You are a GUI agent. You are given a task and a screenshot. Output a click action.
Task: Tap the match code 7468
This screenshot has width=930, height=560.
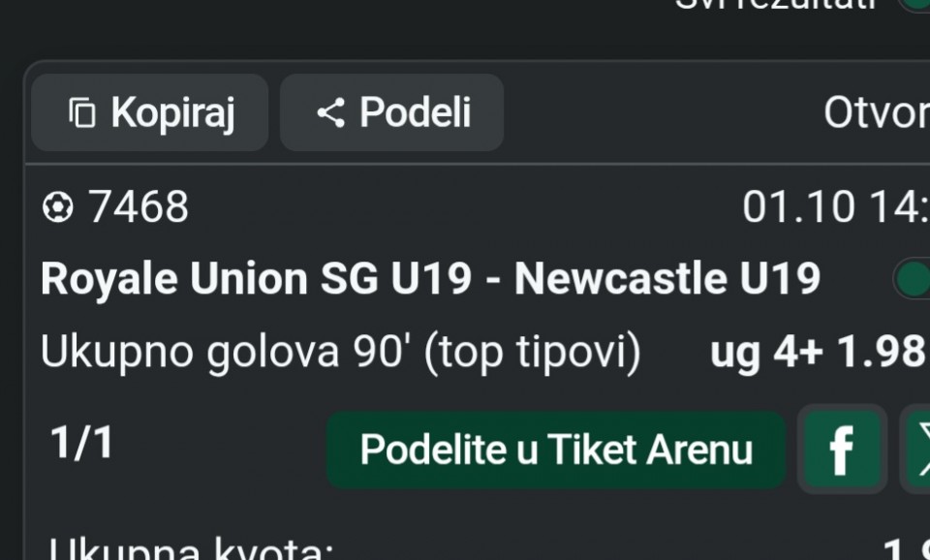[139, 207]
